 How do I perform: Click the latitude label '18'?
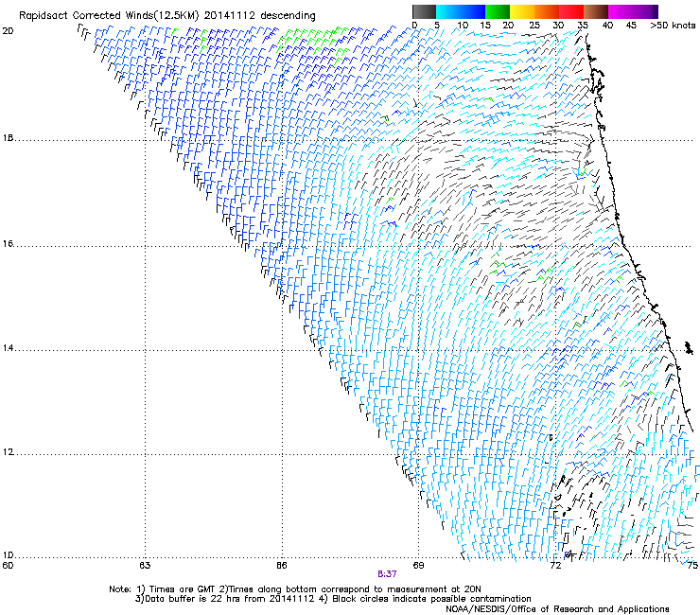(x=8, y=138)
